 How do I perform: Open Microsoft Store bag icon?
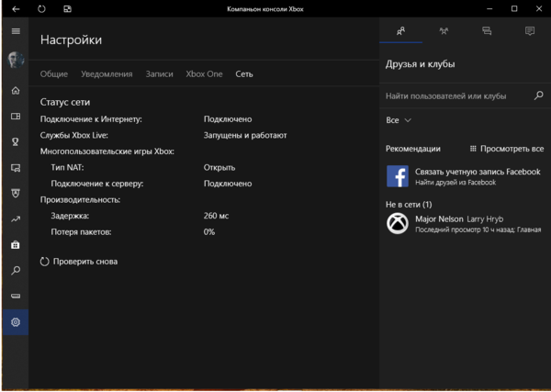point(16,245)
